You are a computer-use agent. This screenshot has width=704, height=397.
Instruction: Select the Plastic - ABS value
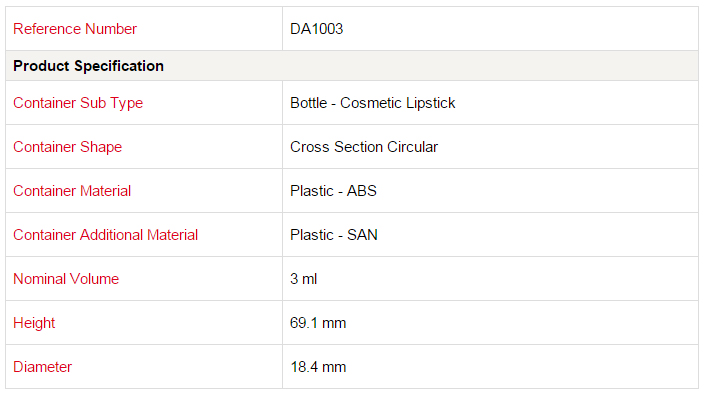click(x=333, y=191)
